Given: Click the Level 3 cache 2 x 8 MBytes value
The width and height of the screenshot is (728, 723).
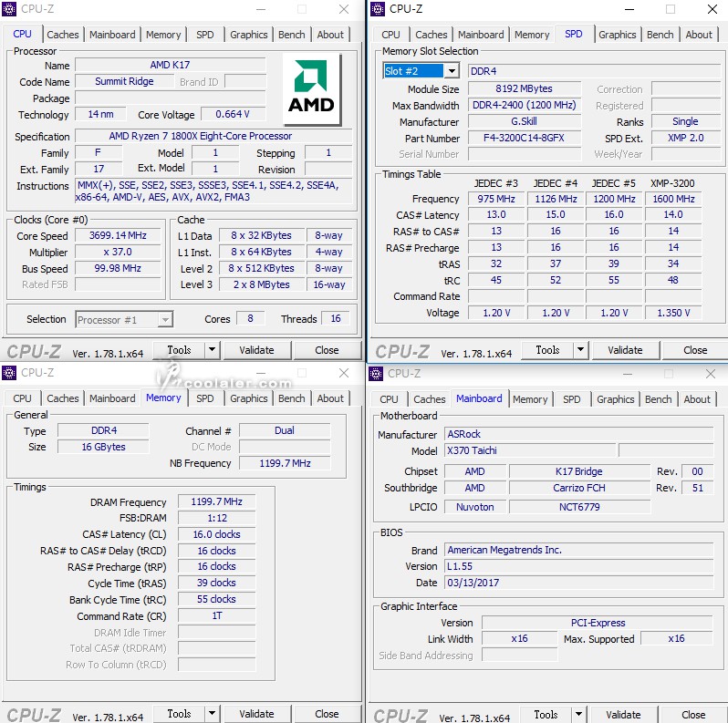Looking at the screenshot, I should [x=262, y=284].
